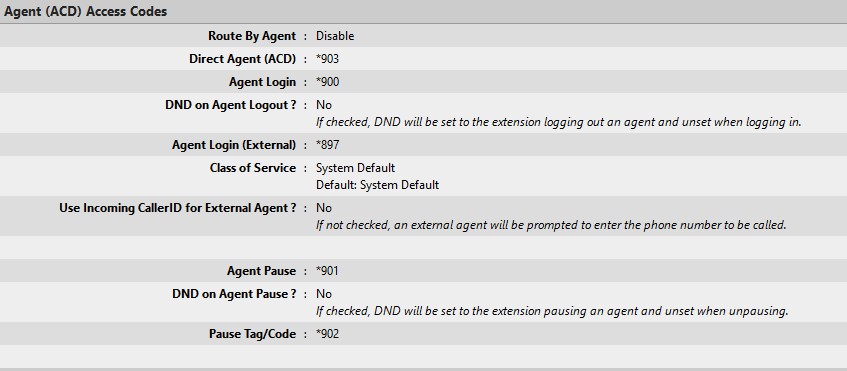Select the Agent Login code *900

(327, 82)
